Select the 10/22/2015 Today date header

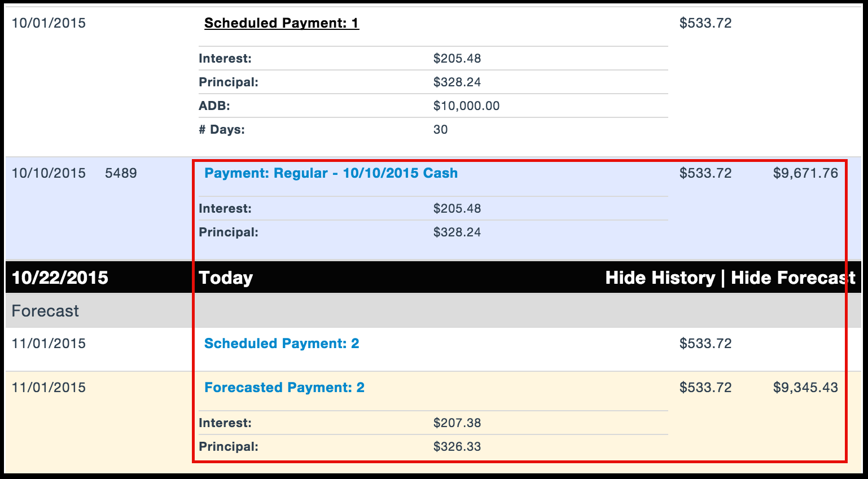click(x=60, y=278)
